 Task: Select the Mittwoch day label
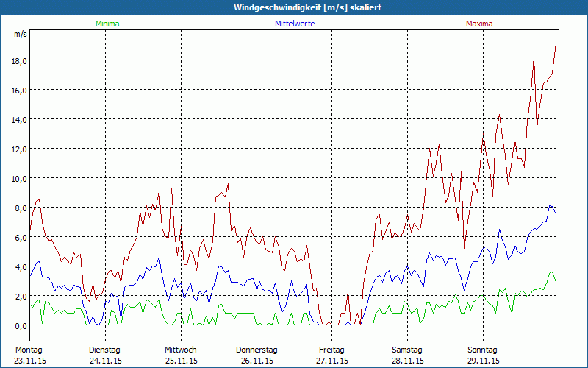[180, 350]
